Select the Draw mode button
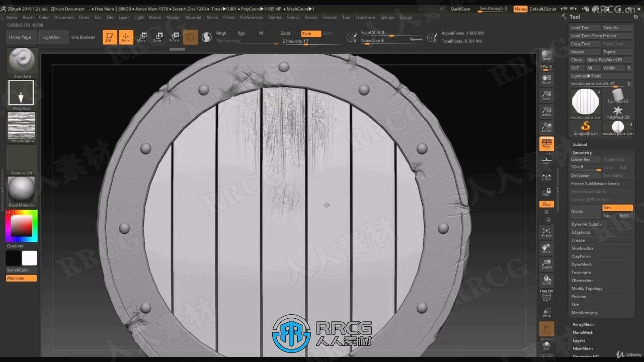The image size is (644, 362). click(x=126, y=37)
